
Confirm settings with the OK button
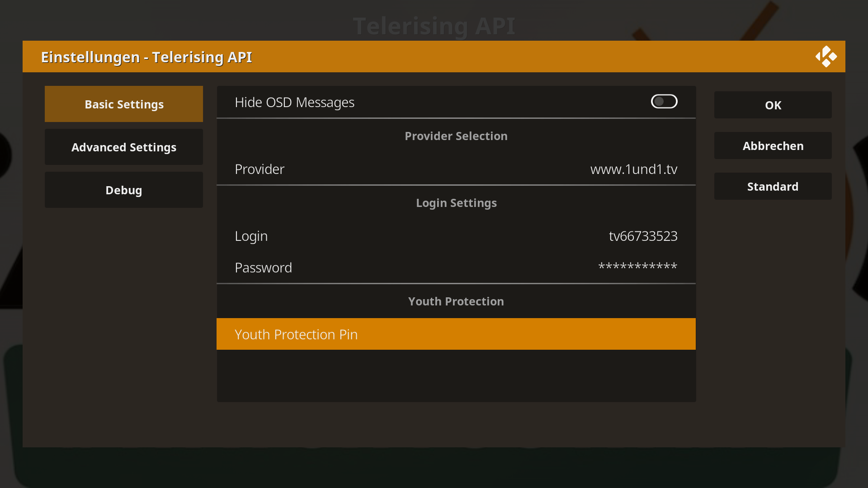(x=773, y=105)
